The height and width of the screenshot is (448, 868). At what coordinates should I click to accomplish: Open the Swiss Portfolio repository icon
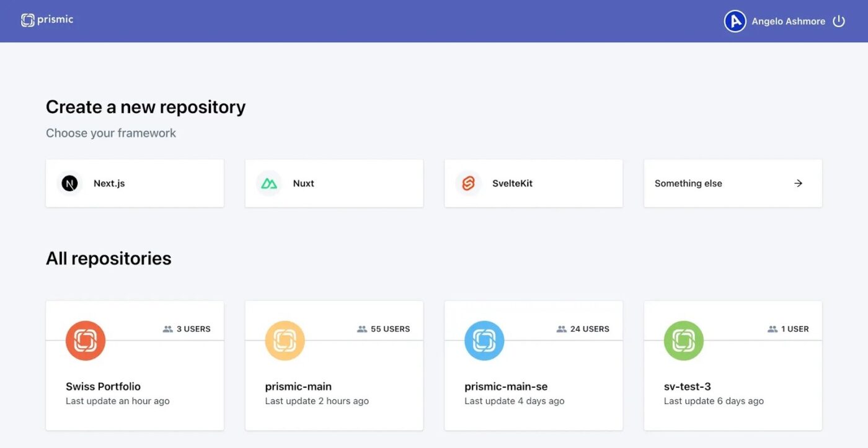point(86,340)
